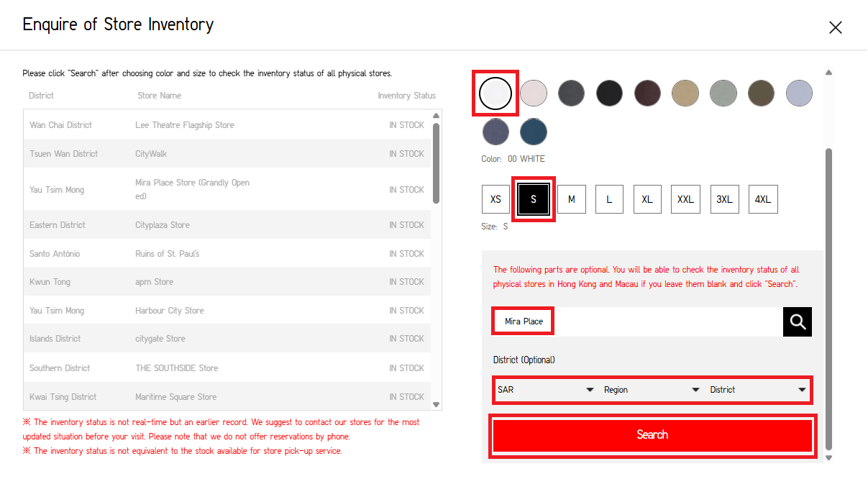Viewport: 868px width, 479px height.
Task: Select the beige color swatch
Action: [685, 93]
